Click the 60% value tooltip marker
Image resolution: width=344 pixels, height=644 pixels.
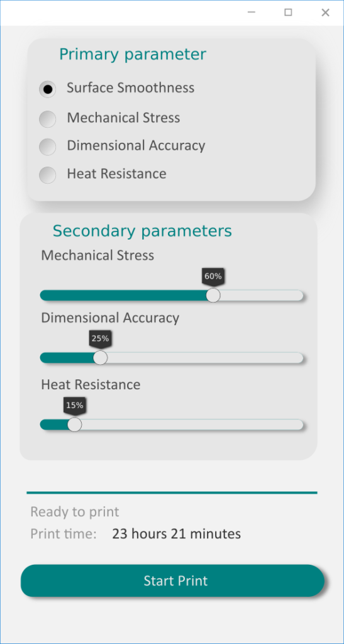213,277
